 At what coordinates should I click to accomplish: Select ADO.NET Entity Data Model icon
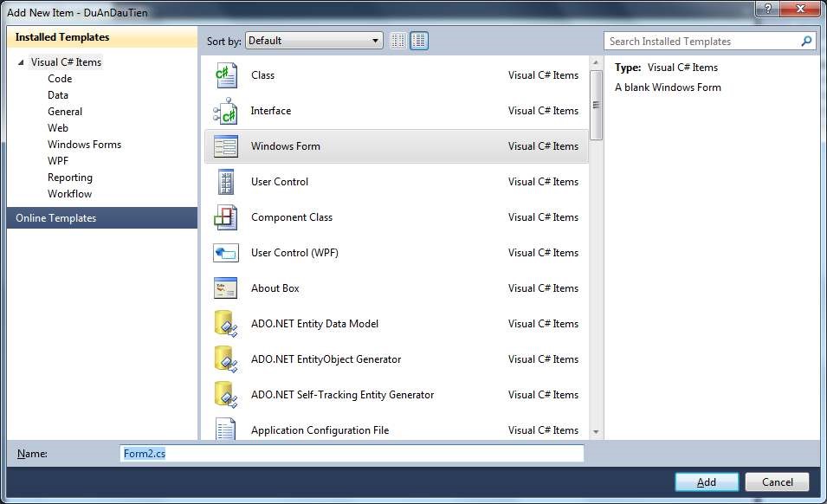point(225,324)
